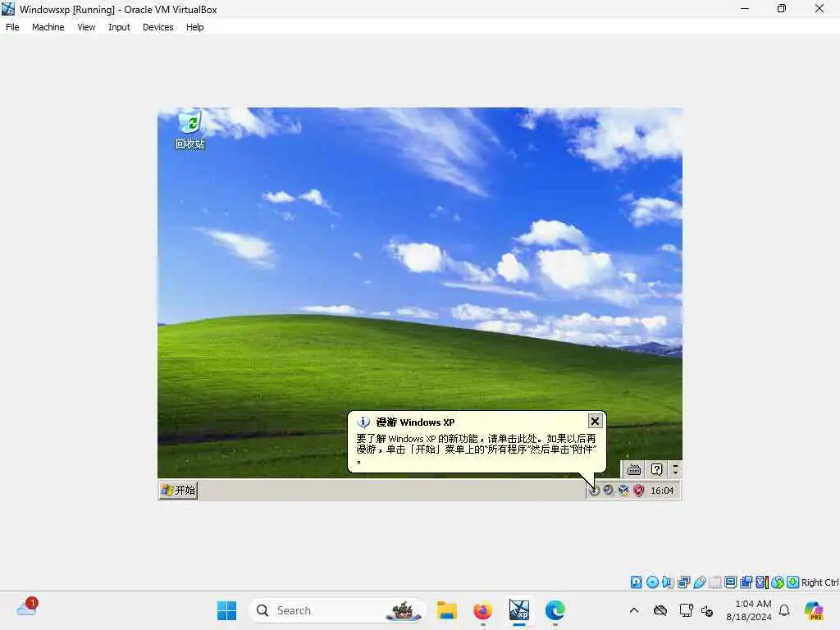Viewport: 840px width, 630px height.
Task: Click the cloud sync-off tray icon
Action: pos(660,610)
